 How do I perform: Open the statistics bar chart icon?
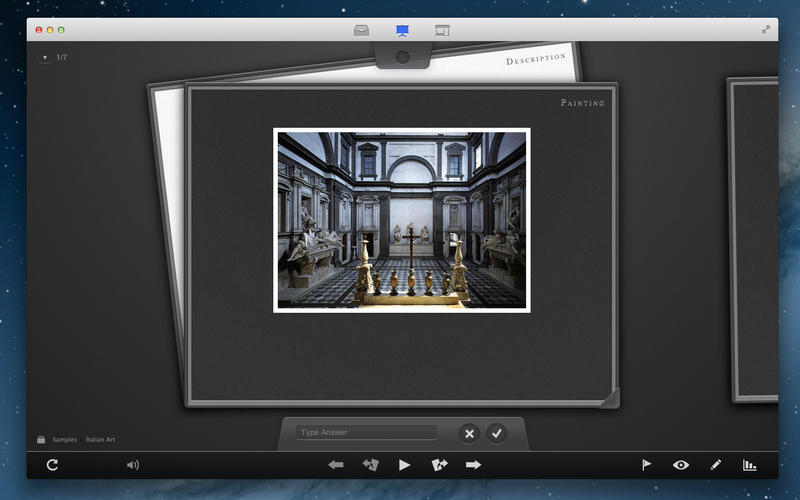(x=749, y=465)
